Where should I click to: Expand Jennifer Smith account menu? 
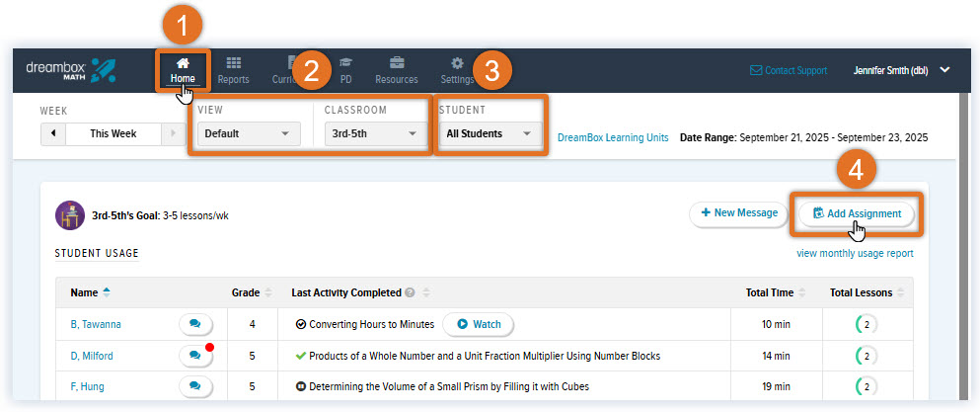944,70
